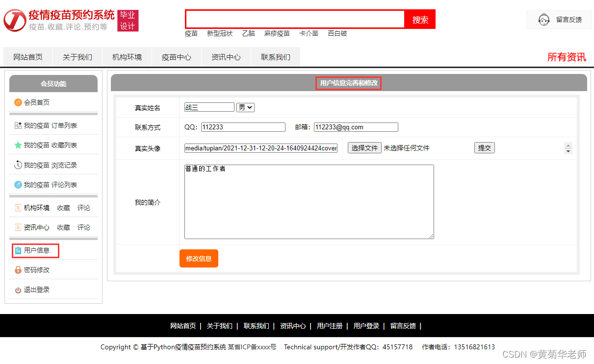Click footer link 留言反馈
This screenshot has width=594, height=364.
pos(403,326)
